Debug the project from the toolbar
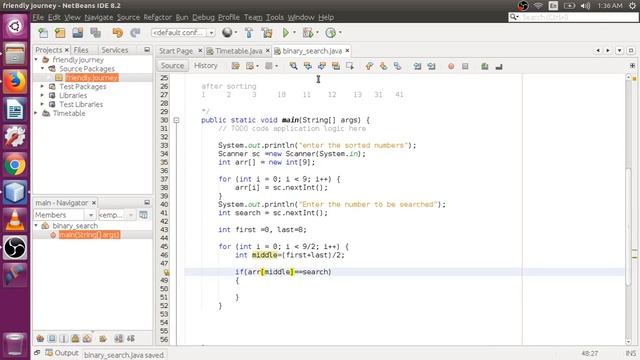This screenshot has height=360, width=640. 308,33
